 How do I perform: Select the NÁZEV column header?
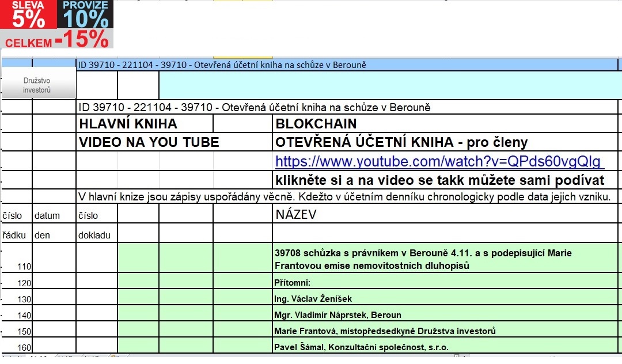(445, 214)
